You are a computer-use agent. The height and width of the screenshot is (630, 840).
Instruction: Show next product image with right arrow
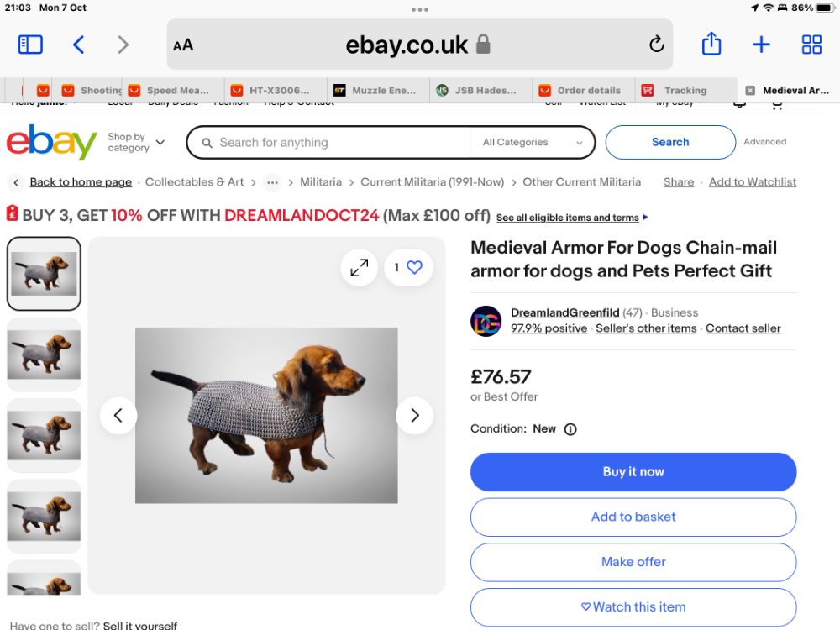414,416
